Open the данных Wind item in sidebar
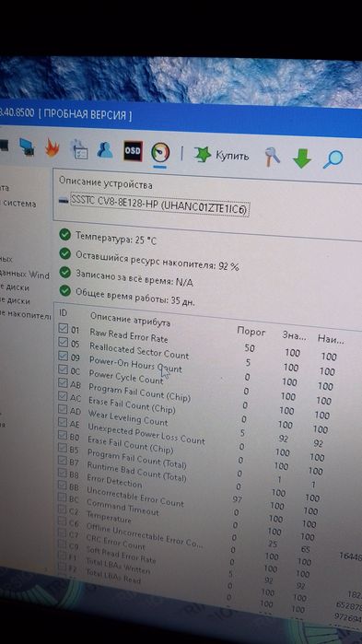 25,275
